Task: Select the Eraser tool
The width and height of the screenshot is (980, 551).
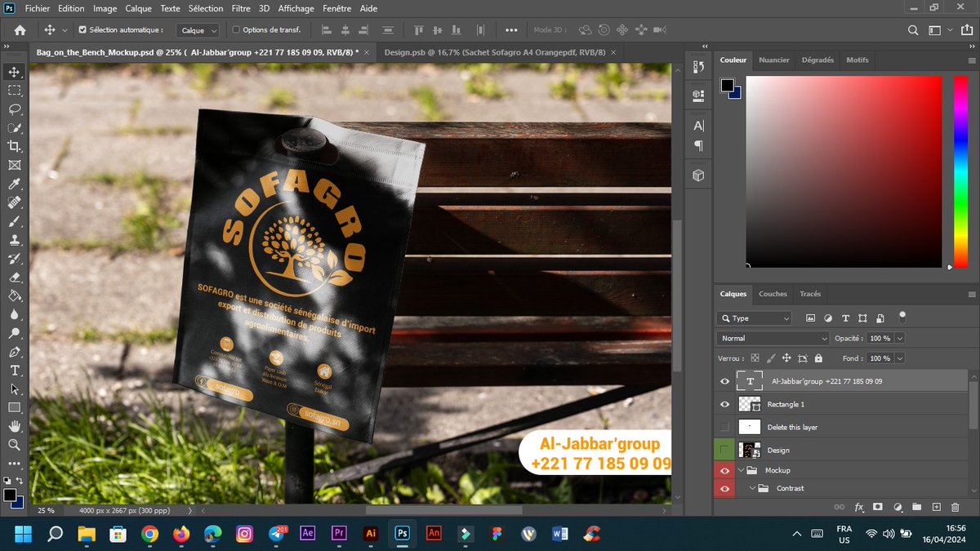Action: pyautogui.click(x=15, y=278)
